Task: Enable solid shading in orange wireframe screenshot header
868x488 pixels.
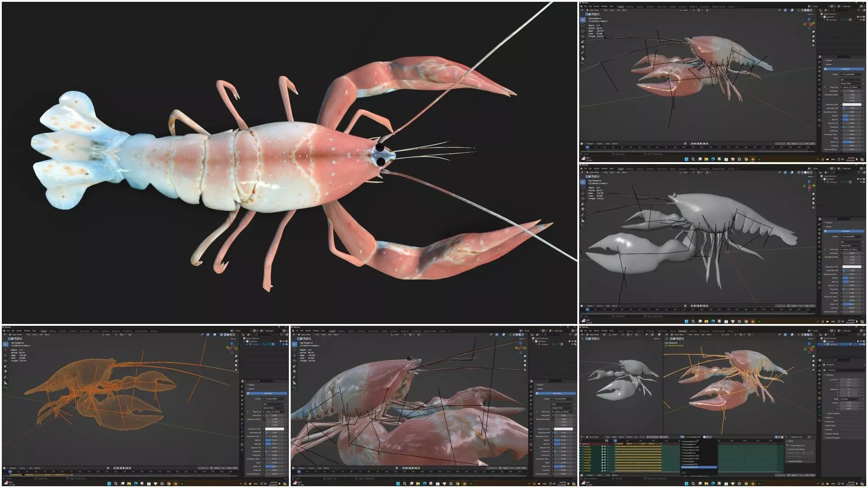Action: [x=228, y=334]
